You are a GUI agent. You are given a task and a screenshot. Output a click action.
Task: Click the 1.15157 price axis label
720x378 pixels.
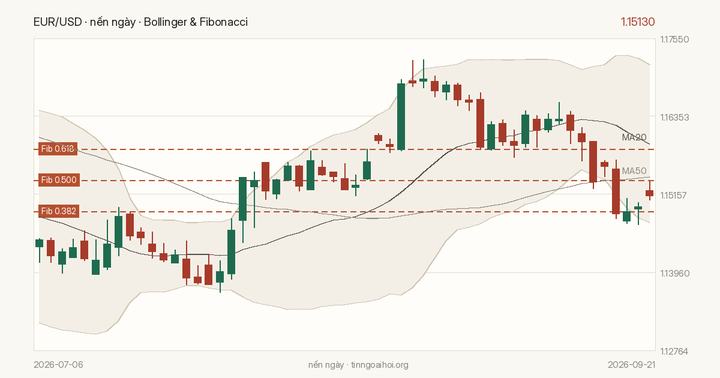(x=675, y=195)
